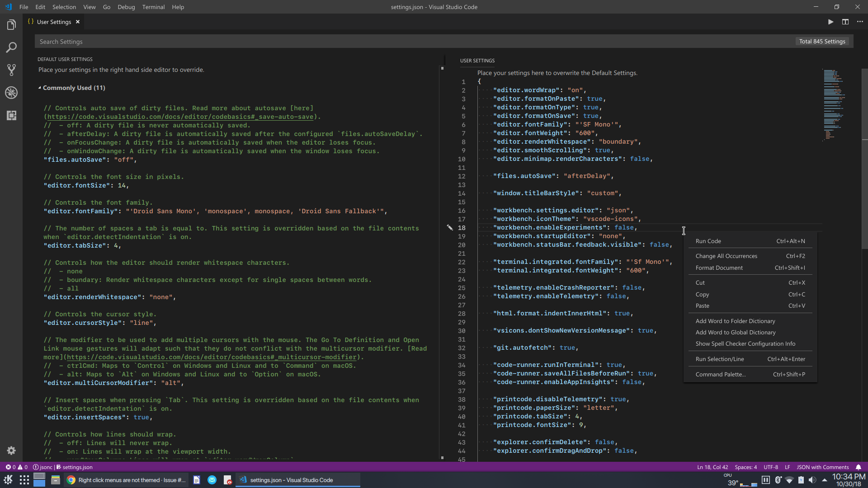Viewport: 868px width, 488px height.
Task: Open Settings via the gear icon
Action: tap(11, 450)
